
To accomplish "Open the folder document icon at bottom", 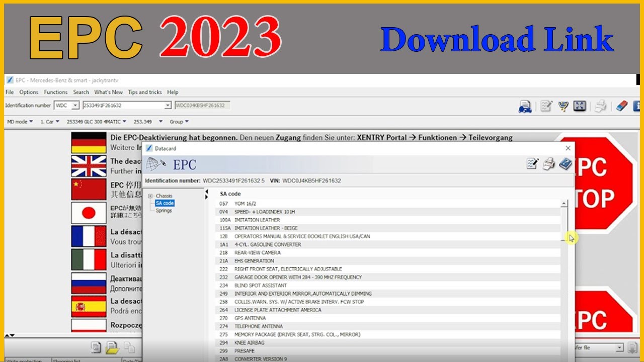I will coord(112,347).
